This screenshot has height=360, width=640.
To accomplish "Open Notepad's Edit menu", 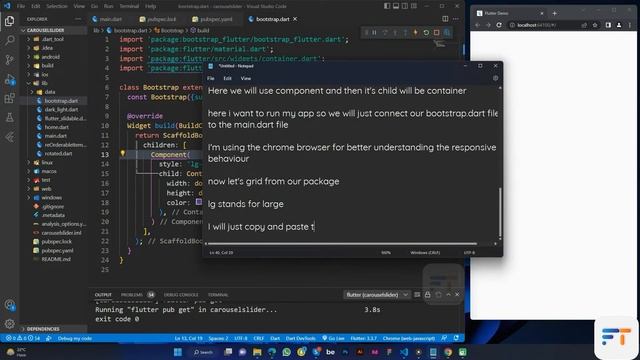I will [x=227, y=78].
